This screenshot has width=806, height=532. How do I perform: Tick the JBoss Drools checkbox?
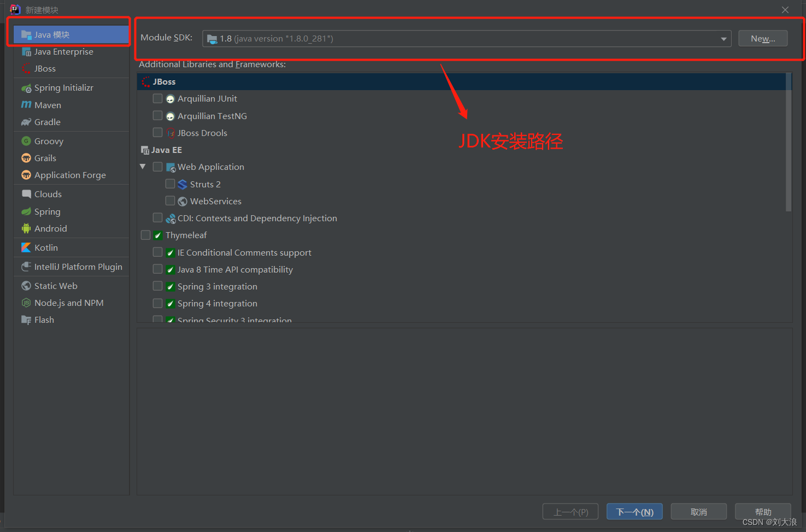click(x=157, y=133)
